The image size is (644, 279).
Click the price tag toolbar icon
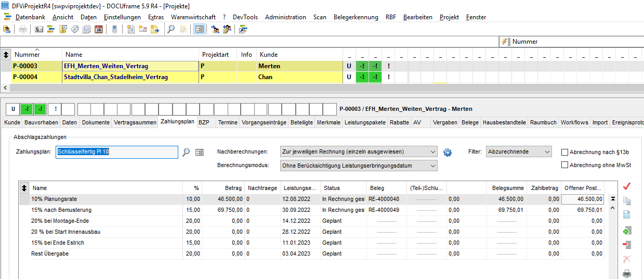75,29
